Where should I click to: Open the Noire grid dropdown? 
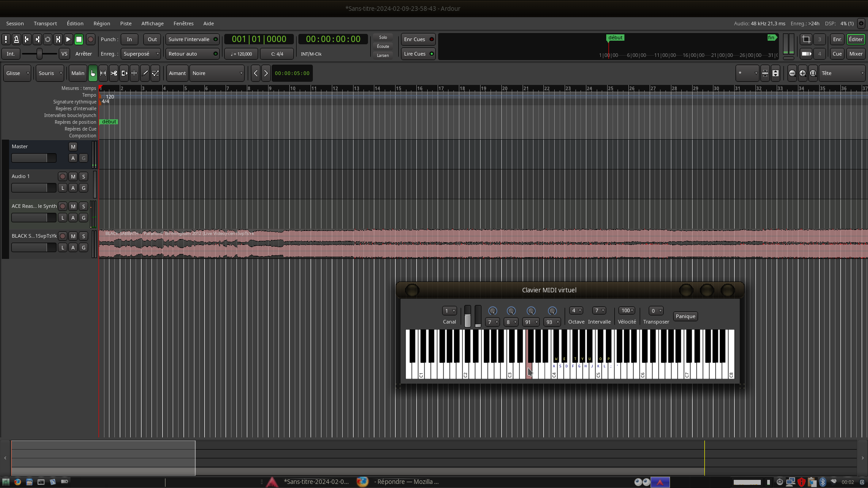pyautogui.click(x=217, y=73)
